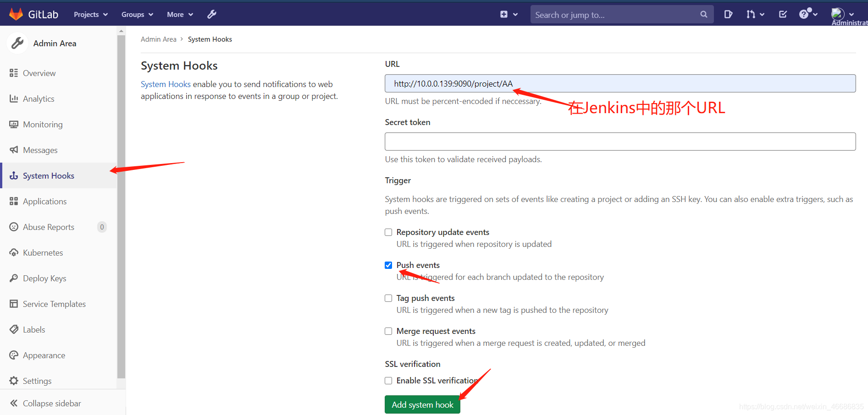Expand merge requests dropdown arrow
Image resolution: width=868 pixels, height=415 pixels.
(x=762, y=15)
